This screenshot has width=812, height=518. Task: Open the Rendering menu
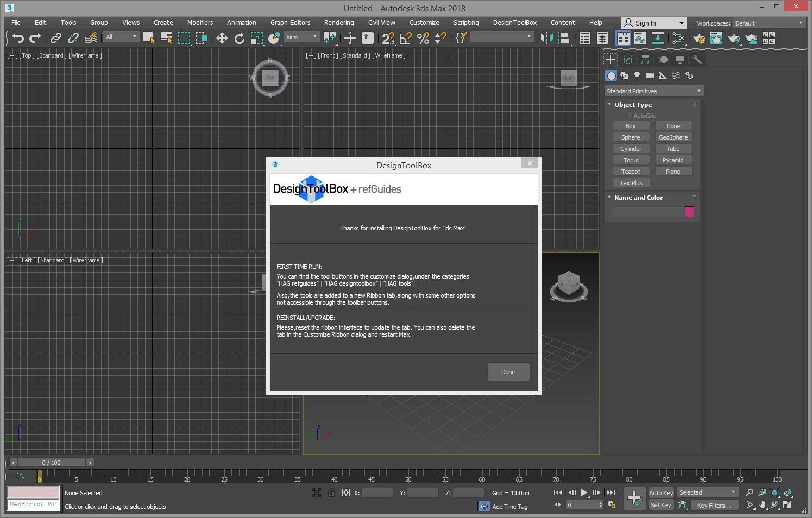point(339,23)
